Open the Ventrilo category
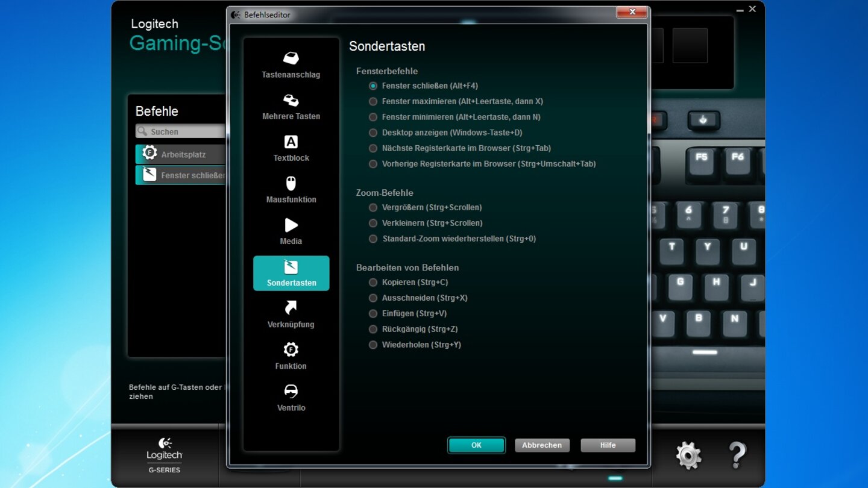The height and width of the screenshot is (488, 868). click(x=291, y=398)
